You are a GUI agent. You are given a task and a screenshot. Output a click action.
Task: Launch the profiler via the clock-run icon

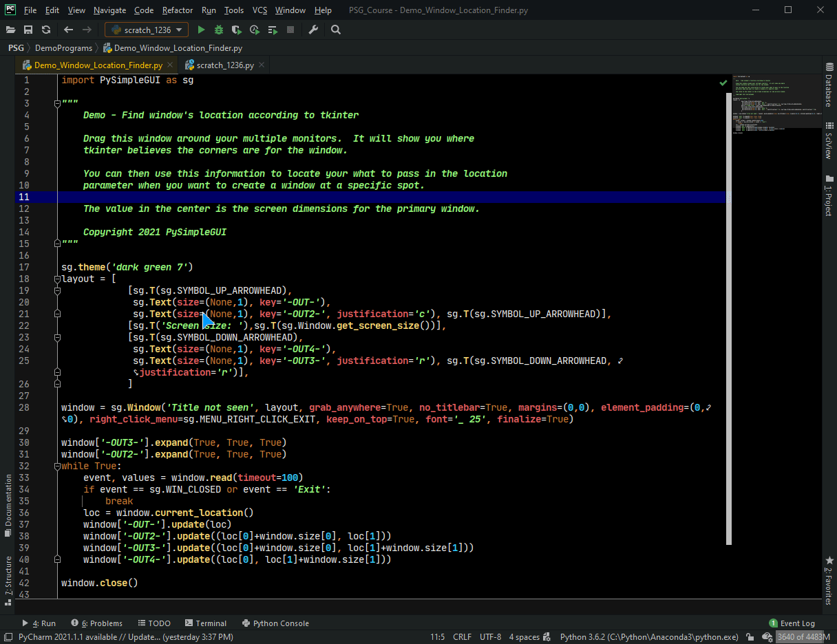tap(255, 30)
